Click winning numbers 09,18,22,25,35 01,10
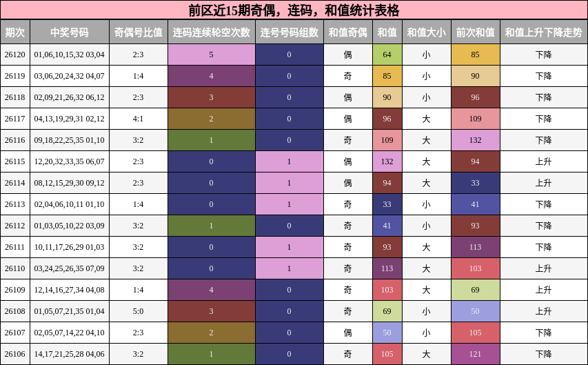The image size is (588, 365). pos(70,140)
